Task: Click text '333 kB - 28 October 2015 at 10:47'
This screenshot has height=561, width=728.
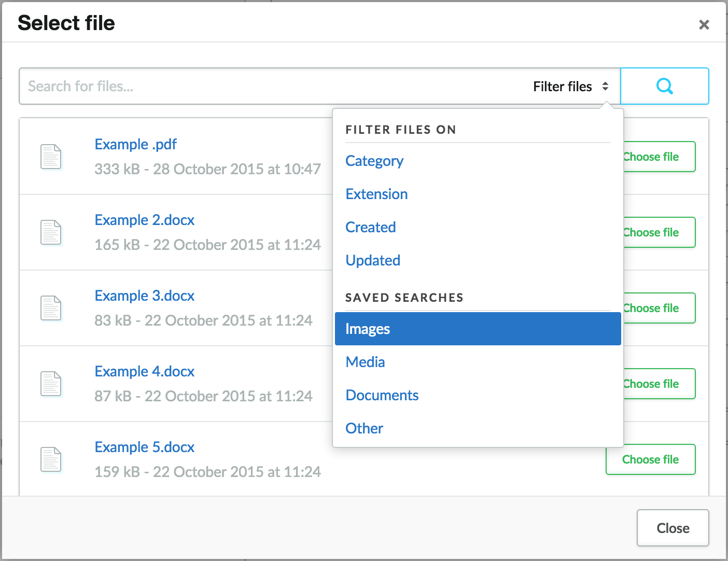Action: 207,169
